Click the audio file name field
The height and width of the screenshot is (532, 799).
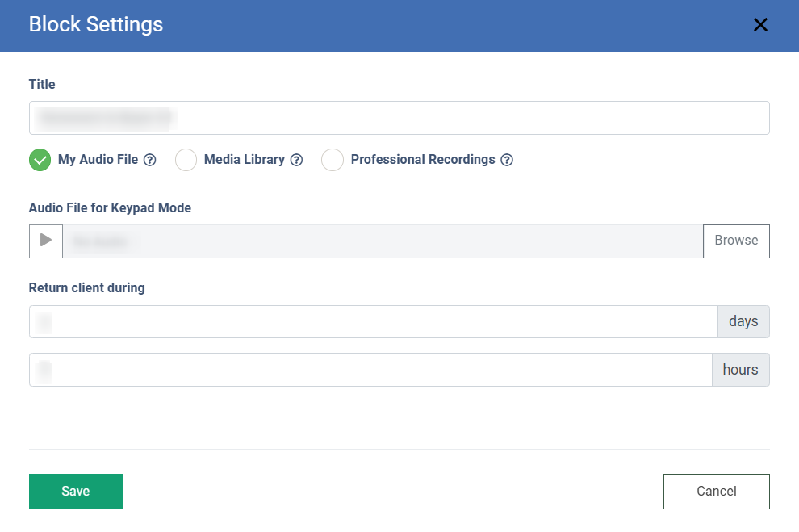tap(383, 241)
